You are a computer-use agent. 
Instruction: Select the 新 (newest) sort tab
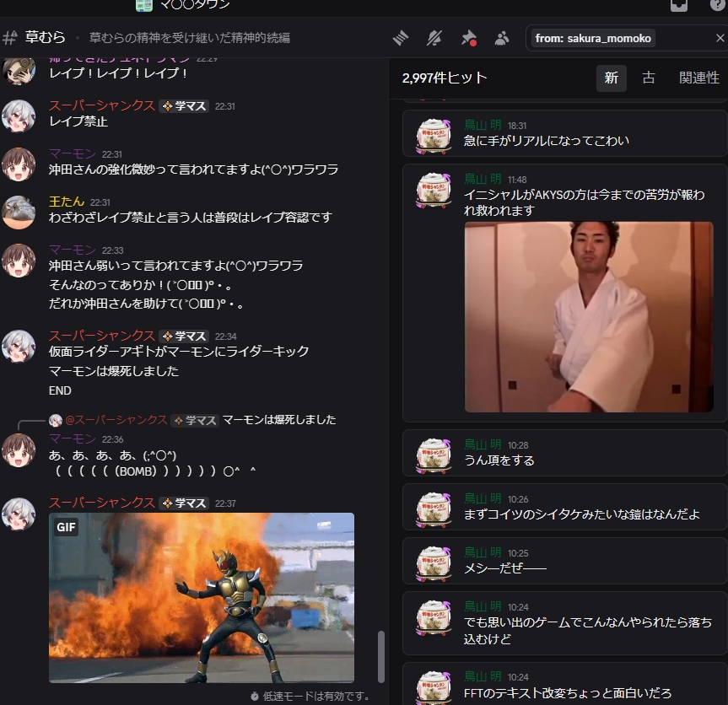click(x=612, y=78)
